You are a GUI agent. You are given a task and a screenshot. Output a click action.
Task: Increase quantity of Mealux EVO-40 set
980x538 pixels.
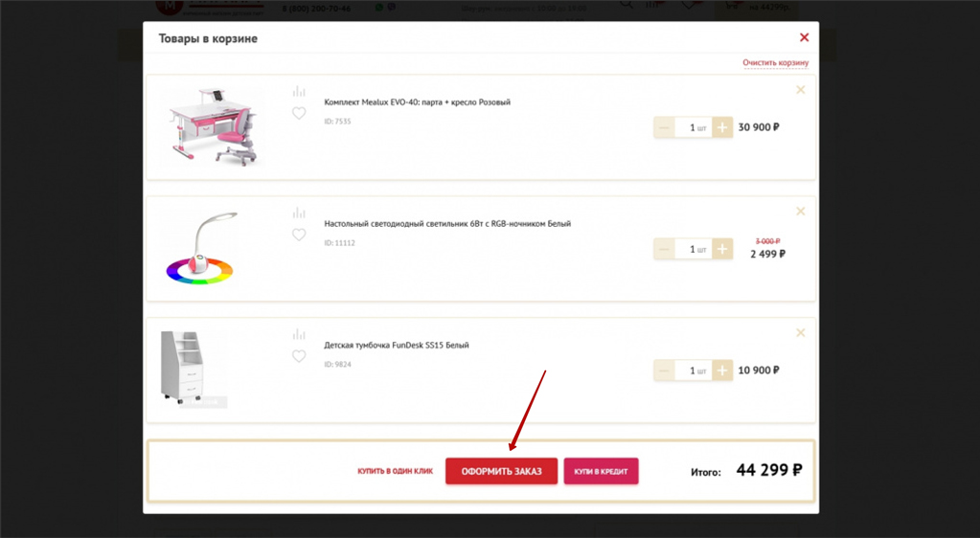coord(722,127)
